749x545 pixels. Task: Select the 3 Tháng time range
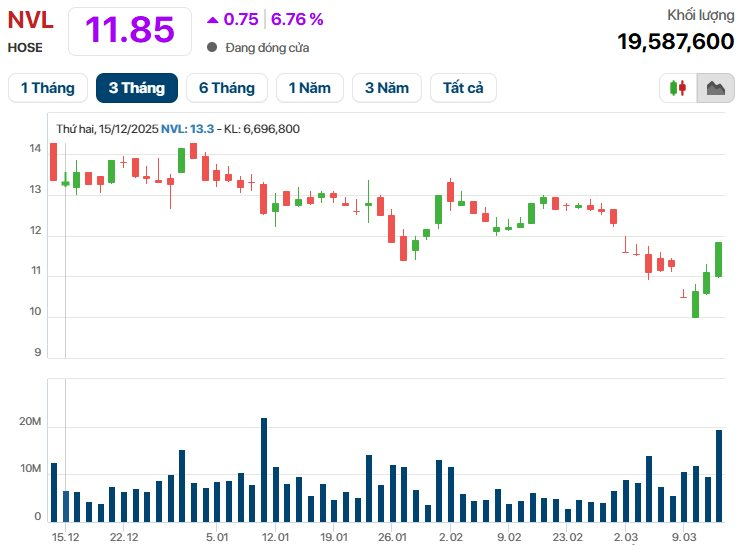tap(136, 88)
